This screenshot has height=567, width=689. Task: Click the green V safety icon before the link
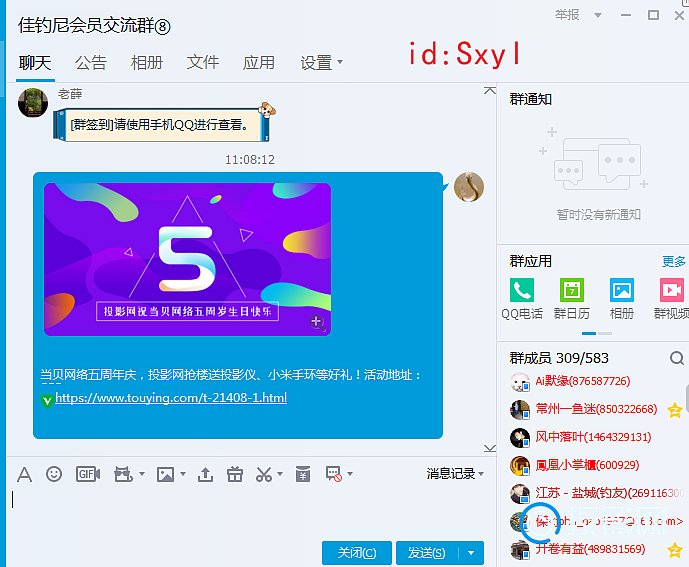(x=47, y=400)
